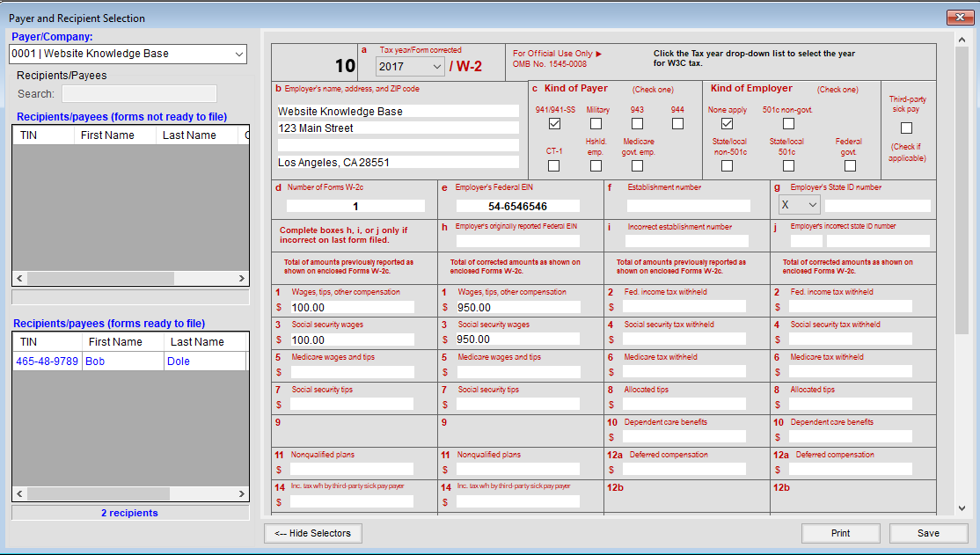Check the 944 payer checkbox

point(677,124)
